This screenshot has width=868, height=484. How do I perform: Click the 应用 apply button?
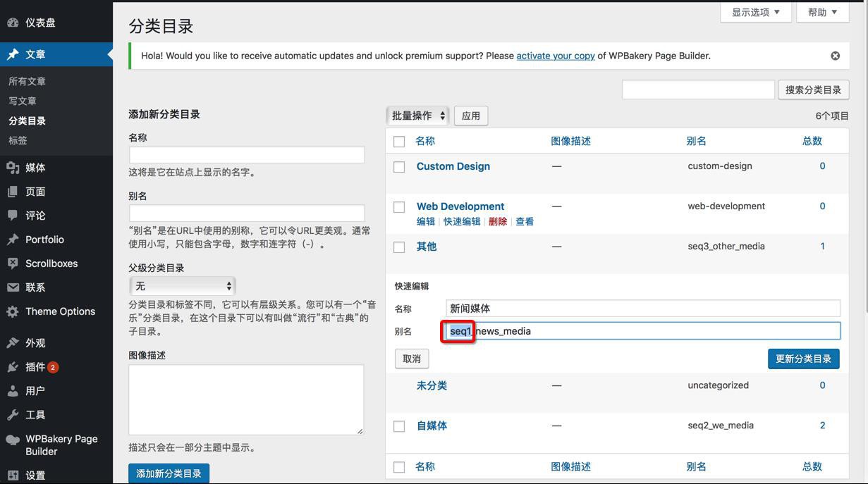click(471, 116)
